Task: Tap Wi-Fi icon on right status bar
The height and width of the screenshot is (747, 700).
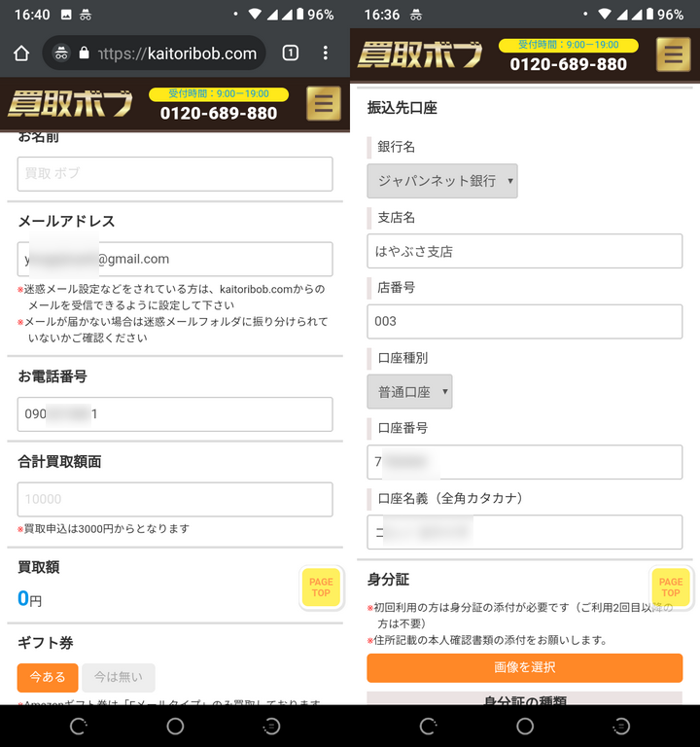Action: point(605,14)
